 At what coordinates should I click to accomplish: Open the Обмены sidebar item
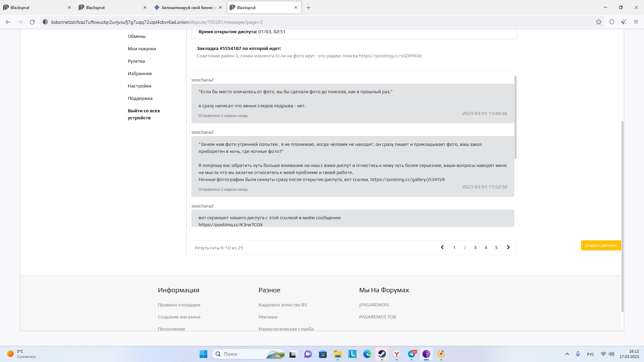pos(137,36)
